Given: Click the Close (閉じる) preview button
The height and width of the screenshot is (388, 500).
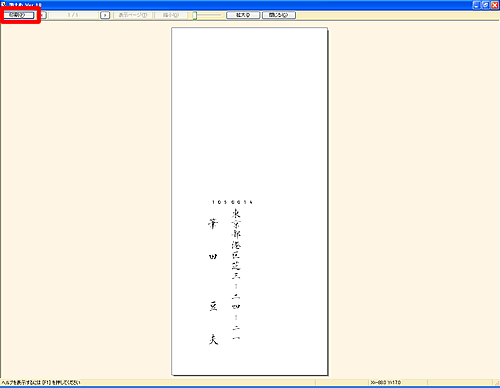Looking at the screenshot, I should point(279,15).
